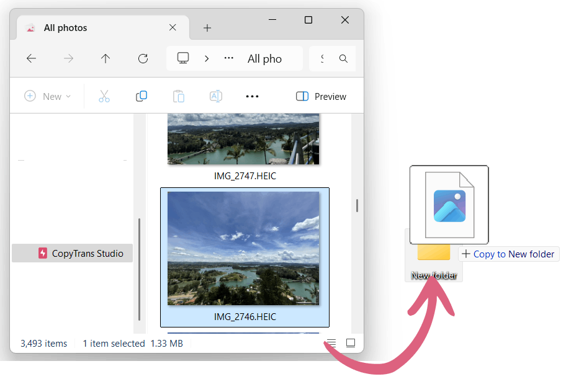Navigate up one folder level

[106, 58]
